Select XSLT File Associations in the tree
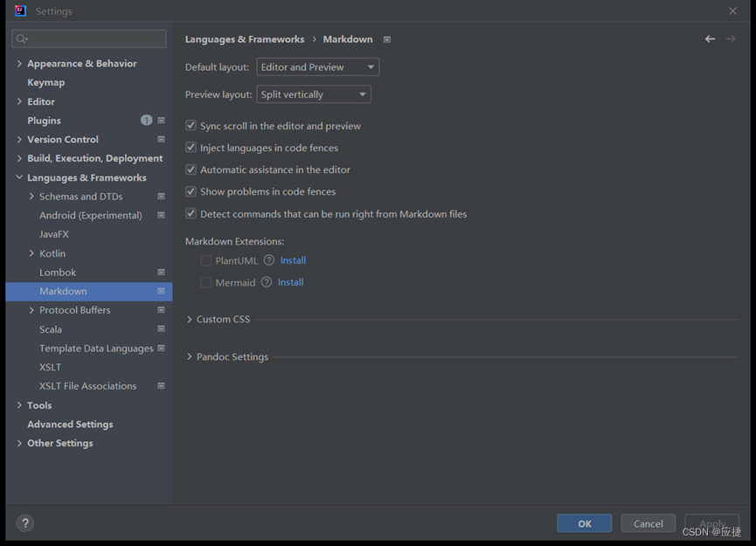Screen dimensions: 756x546 87,386
